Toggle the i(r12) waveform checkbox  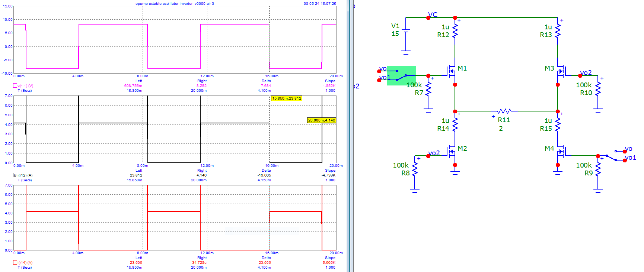click(x=15, y=175)
